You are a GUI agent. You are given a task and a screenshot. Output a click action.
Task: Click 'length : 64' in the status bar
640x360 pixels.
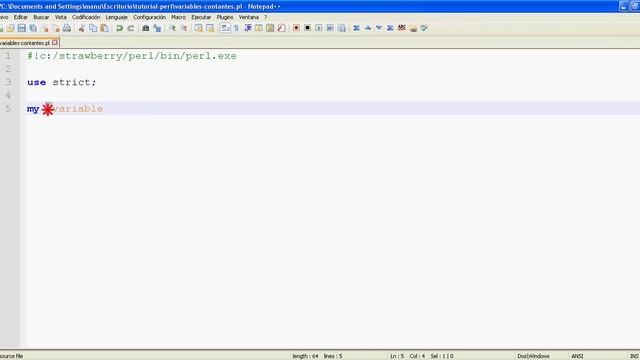point(305,356)
